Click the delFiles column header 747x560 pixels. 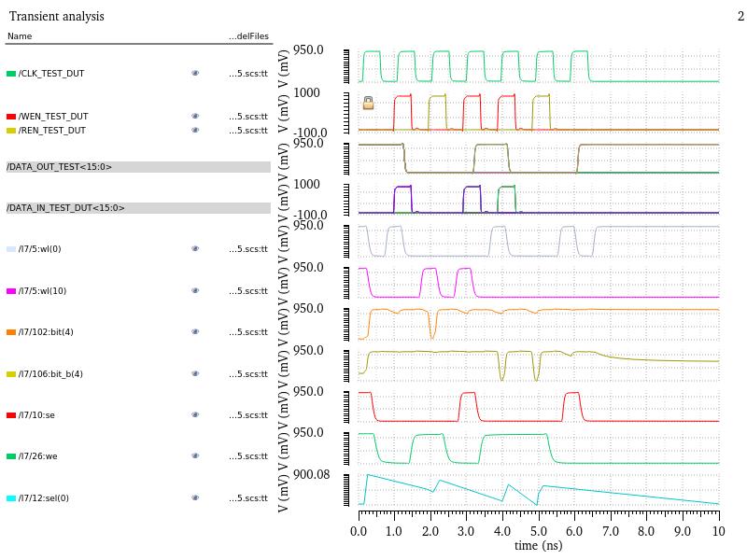[x=248, y=36]
